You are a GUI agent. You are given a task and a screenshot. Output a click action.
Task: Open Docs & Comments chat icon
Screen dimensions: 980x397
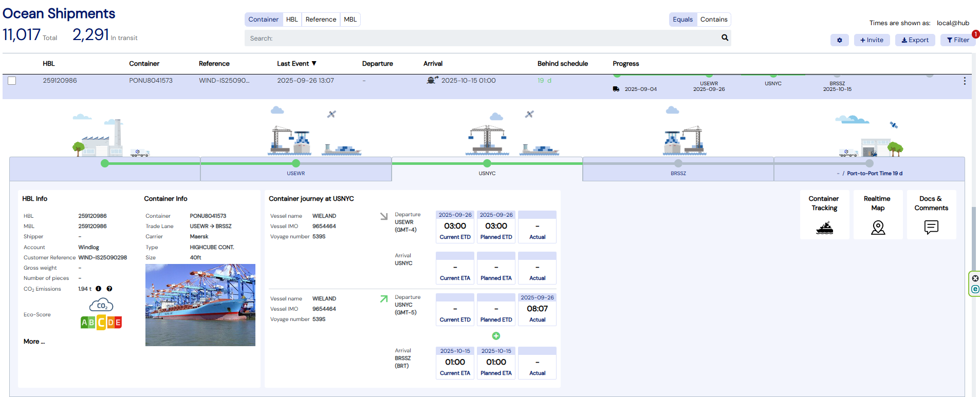(x=931, y=227)
